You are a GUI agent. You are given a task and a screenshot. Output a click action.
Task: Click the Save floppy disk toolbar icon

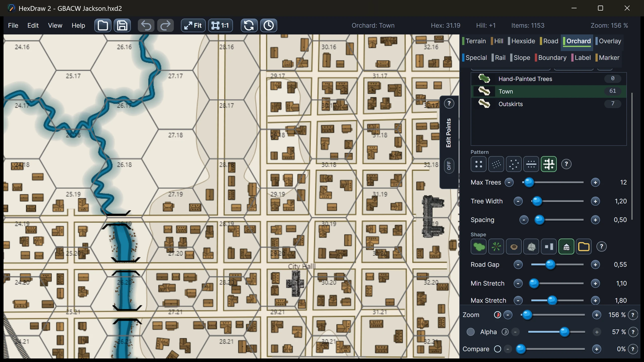(122, 25)
